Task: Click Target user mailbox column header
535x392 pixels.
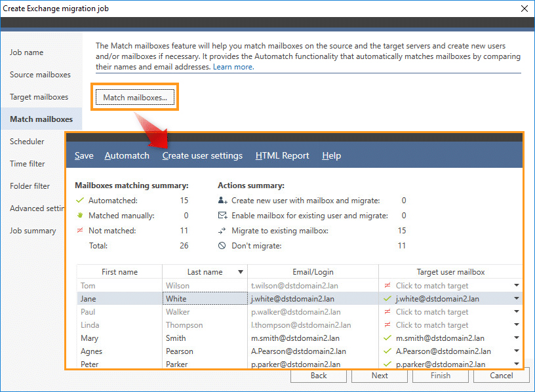Action: click(450, 272)
